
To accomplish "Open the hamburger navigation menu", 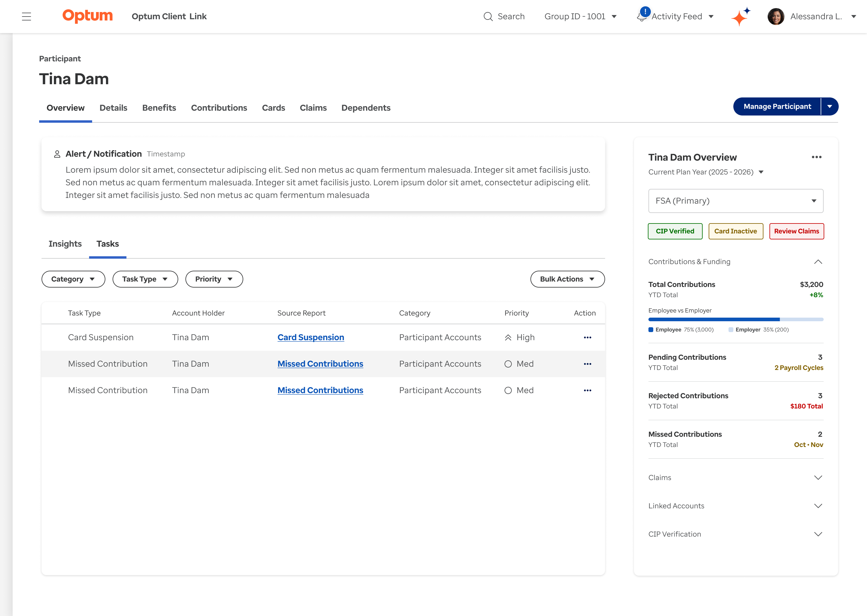I will point(26,16).
